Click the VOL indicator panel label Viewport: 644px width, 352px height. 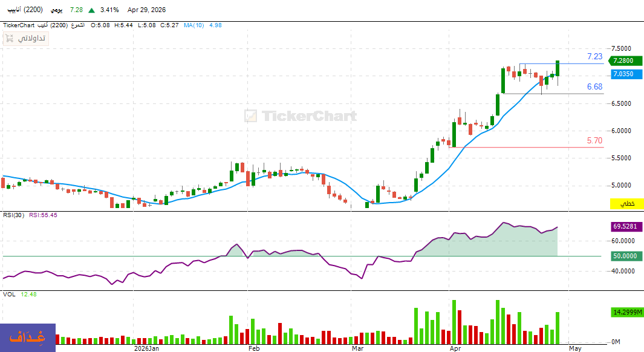pos(9,294)
